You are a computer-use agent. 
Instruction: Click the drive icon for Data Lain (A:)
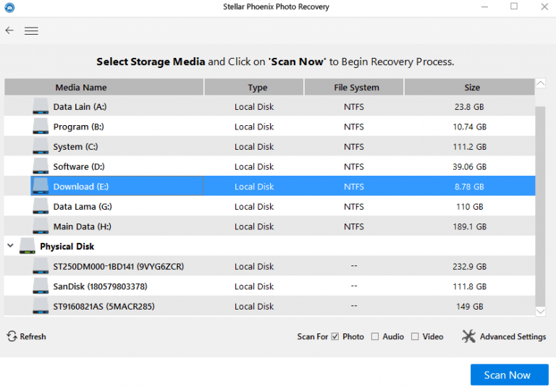[41, 106]
